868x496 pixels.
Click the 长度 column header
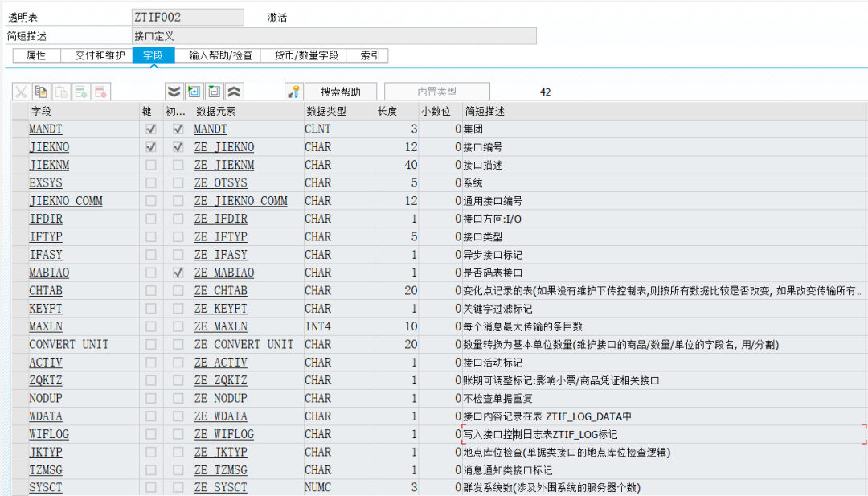pos(397,111)
